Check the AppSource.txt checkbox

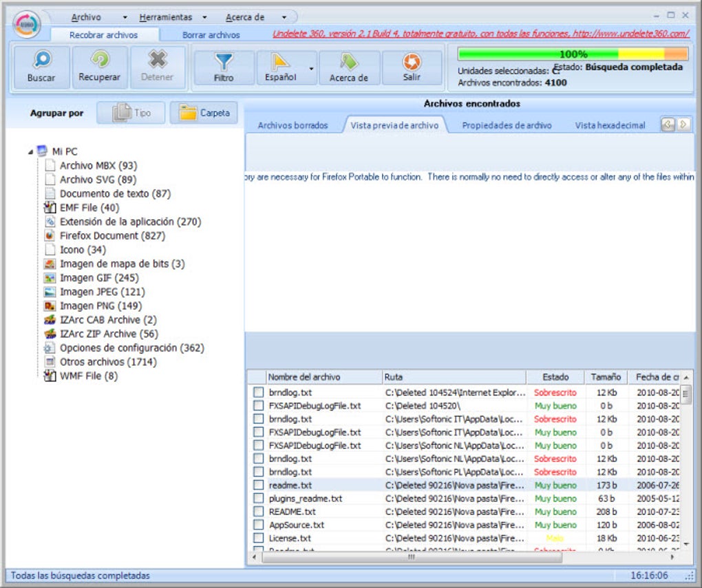click(x=258, y=525)
